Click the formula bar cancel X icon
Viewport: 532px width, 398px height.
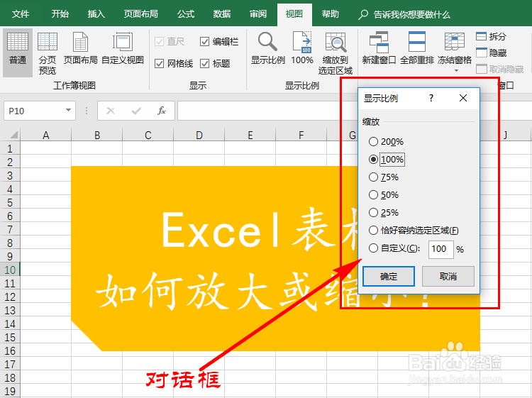(111, 111)
